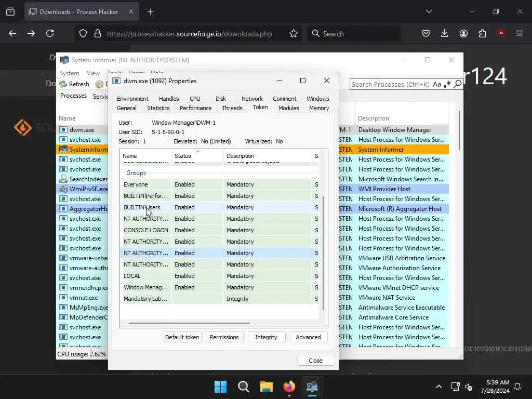Screen dimensions: 532x399
Task: Click the token list horizontal scrollbar
Action: click(x=189, y=323)
